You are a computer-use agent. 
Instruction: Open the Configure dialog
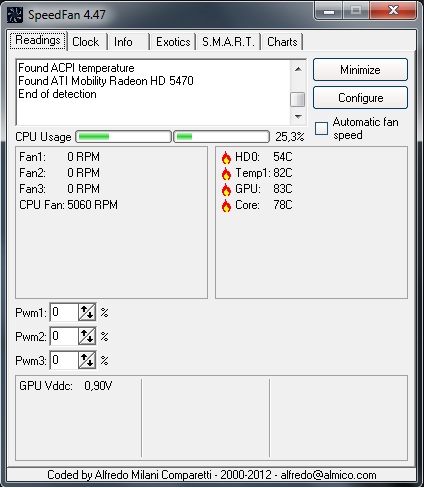tap(360, 98)
